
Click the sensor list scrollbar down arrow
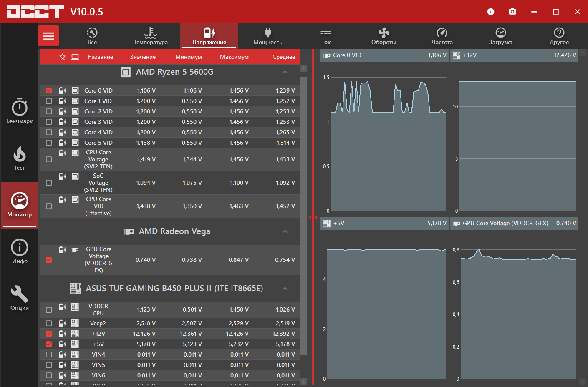[304, 382]
